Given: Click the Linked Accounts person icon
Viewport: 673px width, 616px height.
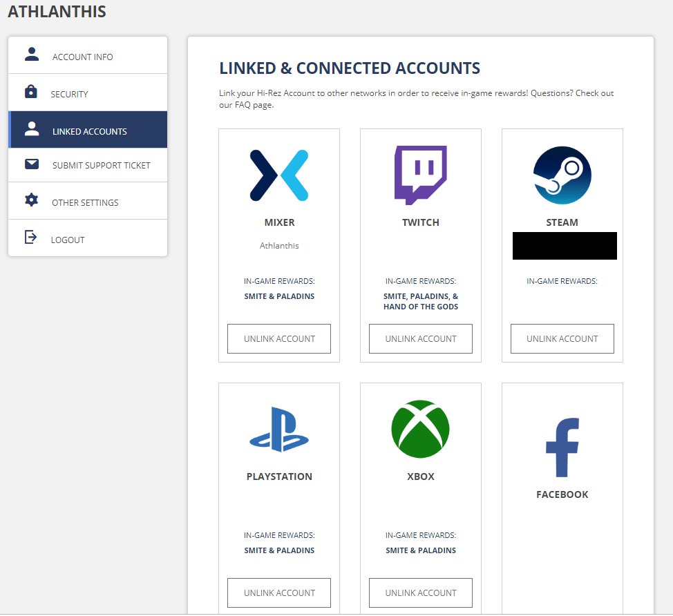Looking at the screenshot, I should [x=31, y=128].
